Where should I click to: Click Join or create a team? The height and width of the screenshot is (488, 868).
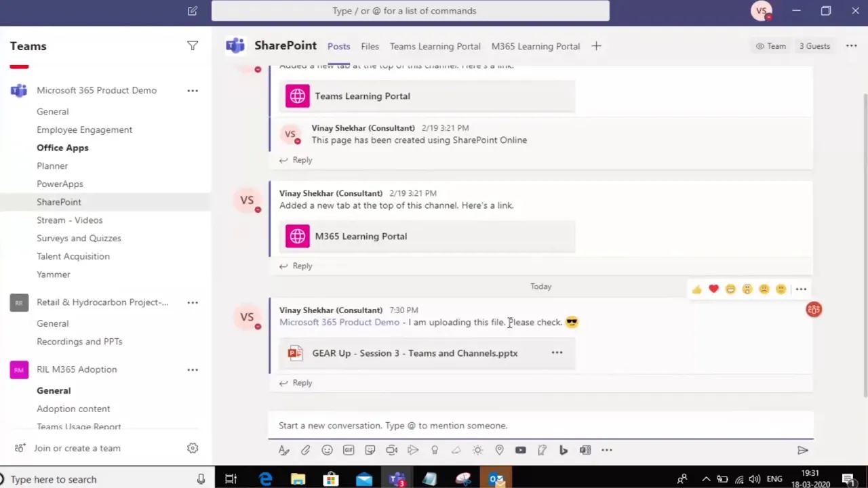click(68, 448)
